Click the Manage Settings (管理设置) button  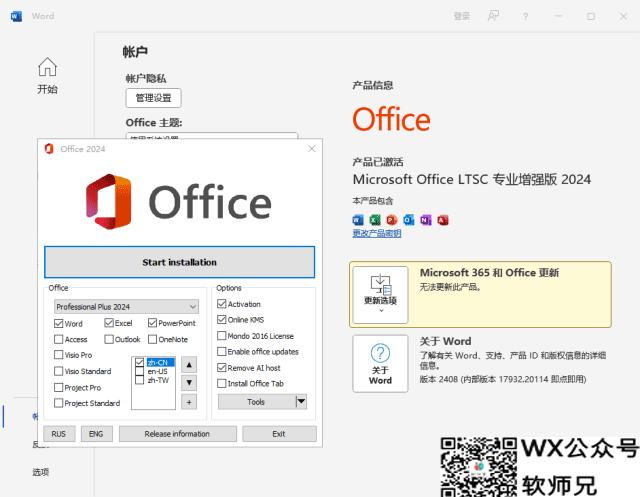[x=153, y=98]
